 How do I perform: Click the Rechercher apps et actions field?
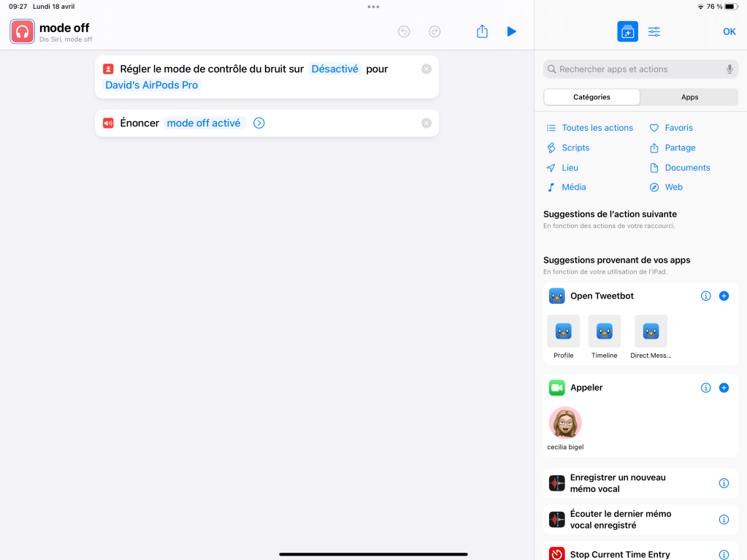point(635,69)
